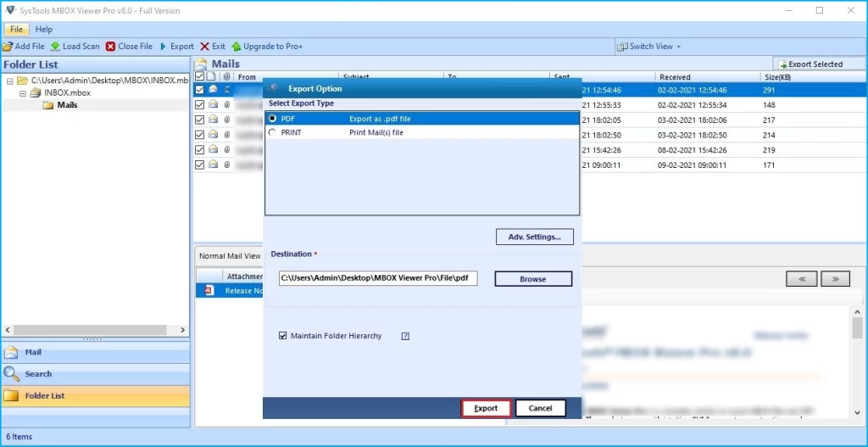Viewport: 868px width, 447px height.
Task: Uncheck the mail sized 219 KB
Action: pyautogui.click(x=200, y=149)
